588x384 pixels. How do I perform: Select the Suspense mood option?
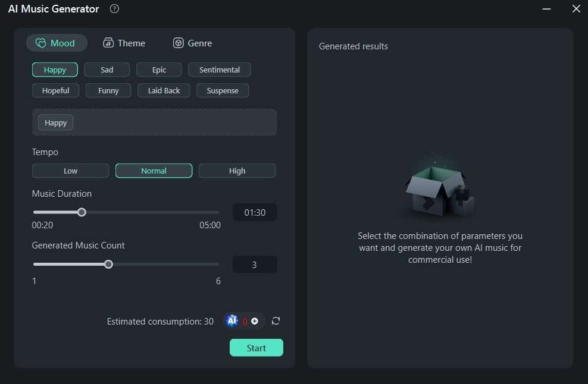click(223, 91)
